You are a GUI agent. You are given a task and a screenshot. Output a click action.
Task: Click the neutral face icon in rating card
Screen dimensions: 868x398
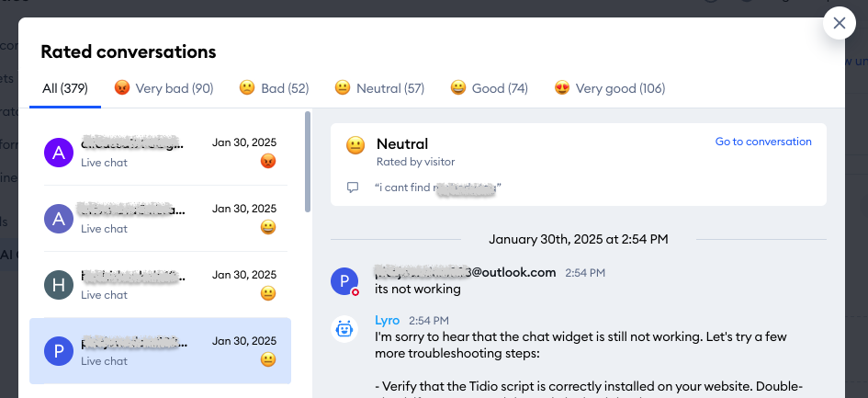click(355, 145)
